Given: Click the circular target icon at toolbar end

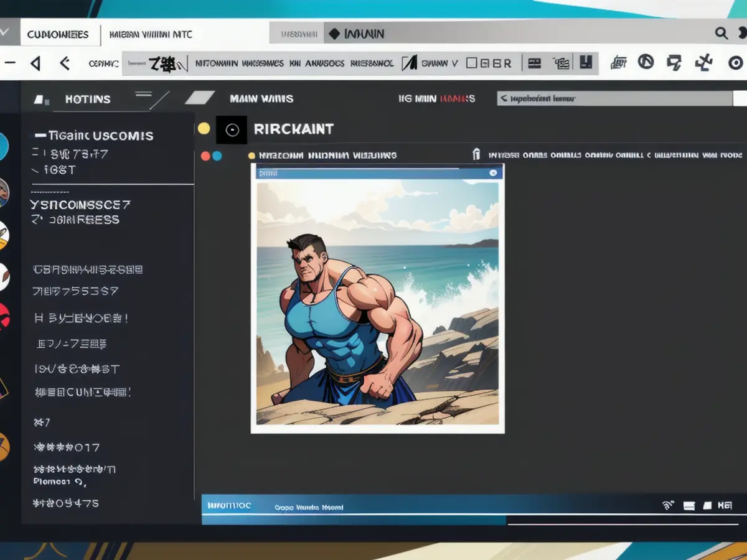Looking at the screenshot, I should click(735, 63).
